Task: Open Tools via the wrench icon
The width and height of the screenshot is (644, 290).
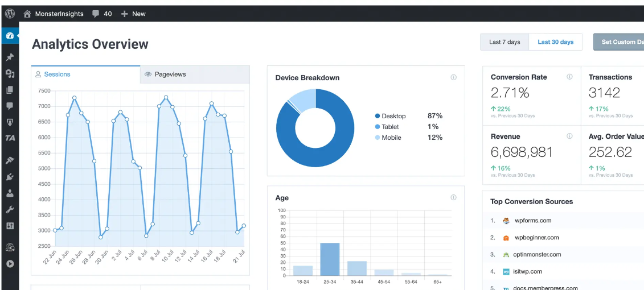Action: (10, 209)
